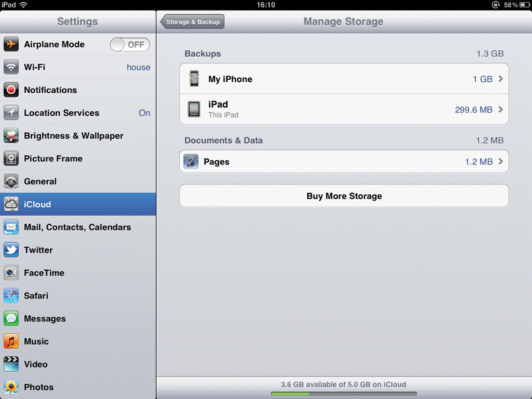The image size is (532, 399).
Task: Tap the Wi-Fi settings icon
Action: click(11, 67)
